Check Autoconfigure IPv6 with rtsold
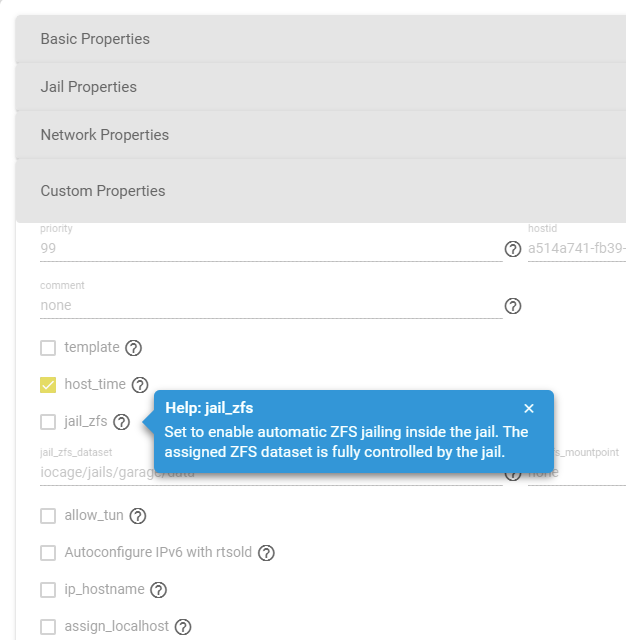Screen dimensions: 626x640 click(x=48, y=553)
